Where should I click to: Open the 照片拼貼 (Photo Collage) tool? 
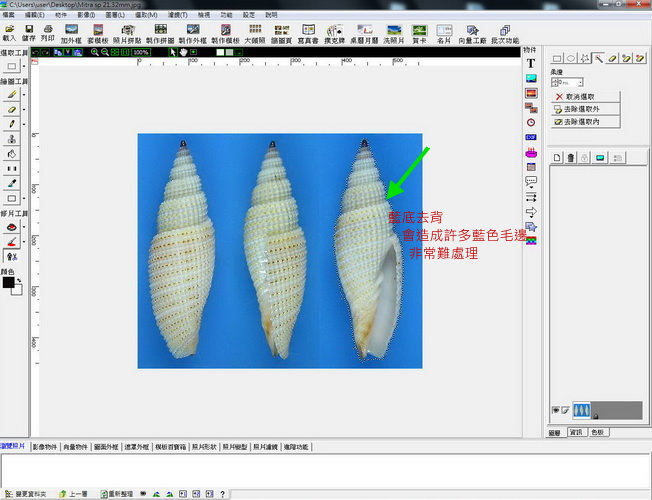(129, 32)
